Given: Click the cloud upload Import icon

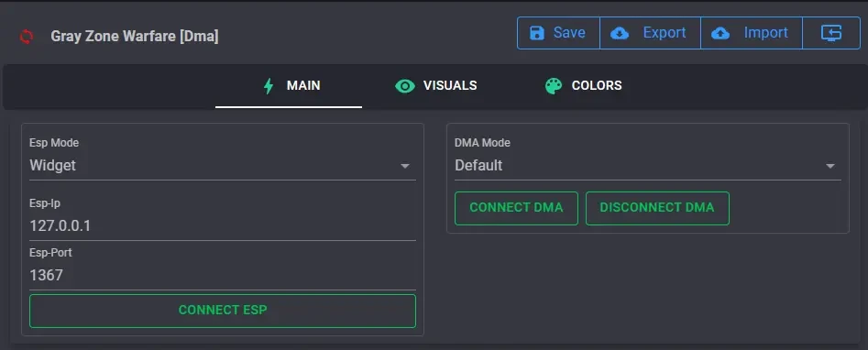Looking at the screenshot, I should pos(720,33).
